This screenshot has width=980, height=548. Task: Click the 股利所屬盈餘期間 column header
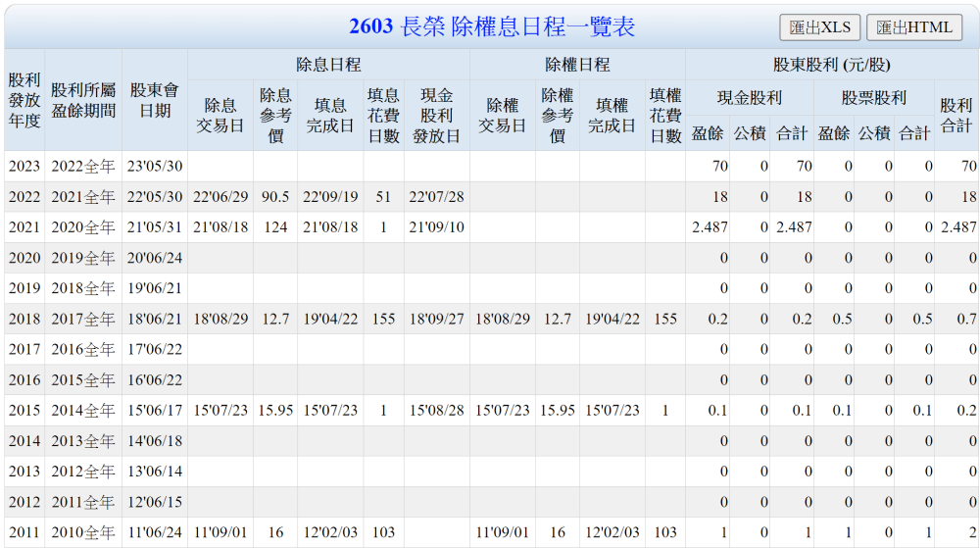point(83,100)
